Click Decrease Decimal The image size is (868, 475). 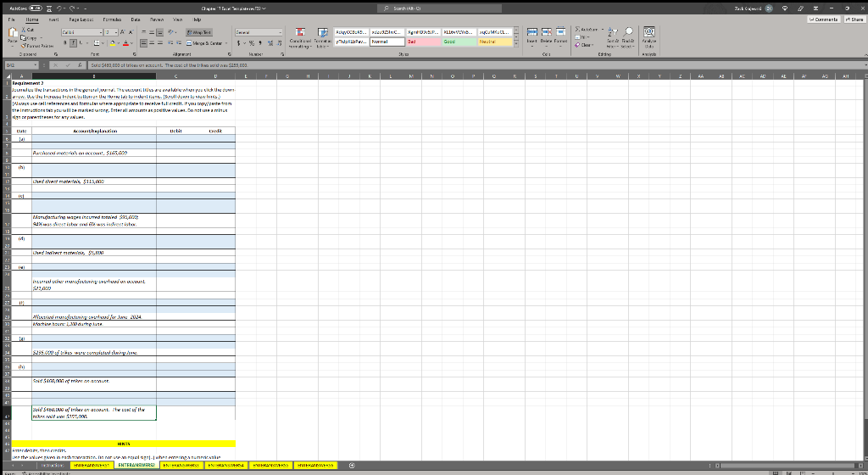(x=278, y=43)
